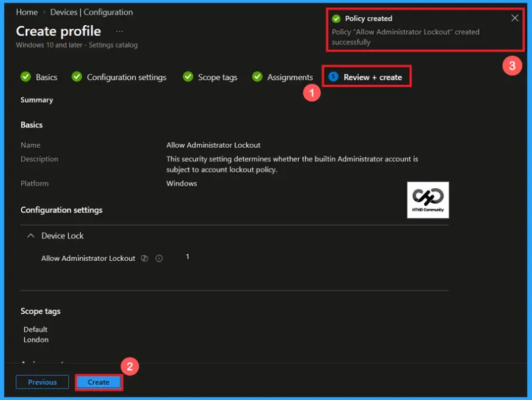Go back with the Previous button
This screenshot has width=532, height=400.
[42, 382]
